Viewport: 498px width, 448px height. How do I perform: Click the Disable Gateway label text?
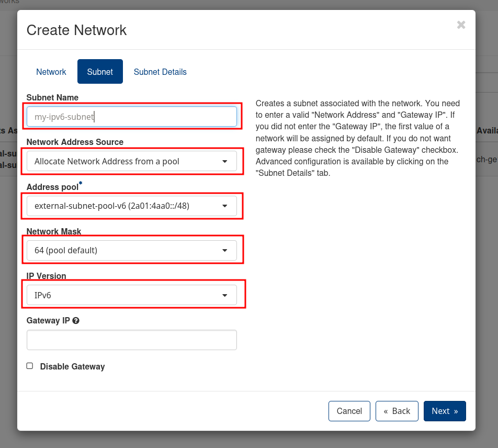(72, 367)
